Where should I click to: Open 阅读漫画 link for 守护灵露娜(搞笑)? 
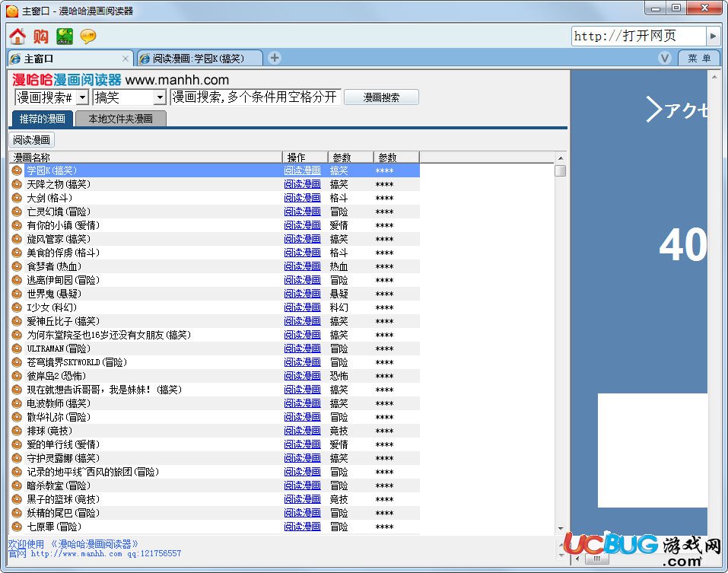click(302, 458)
